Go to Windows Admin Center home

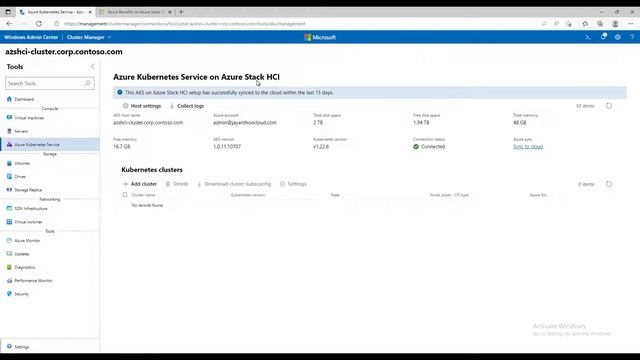click(x=31, y=37)
